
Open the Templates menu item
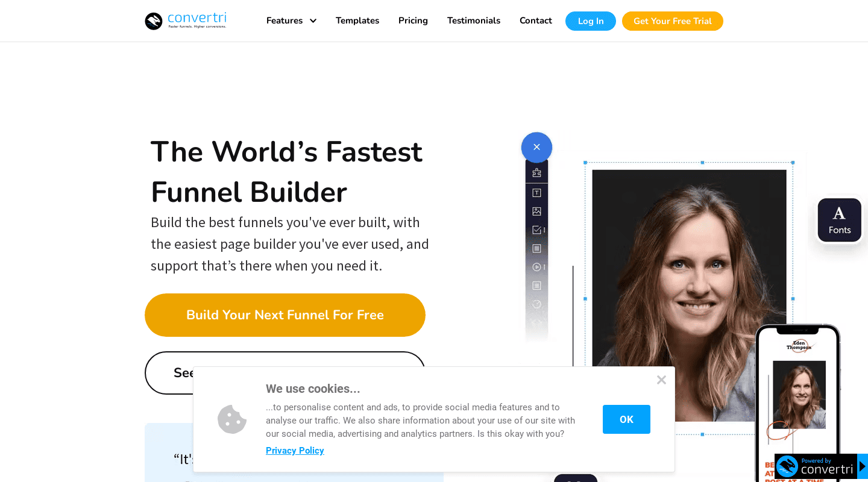pos(357,20)
